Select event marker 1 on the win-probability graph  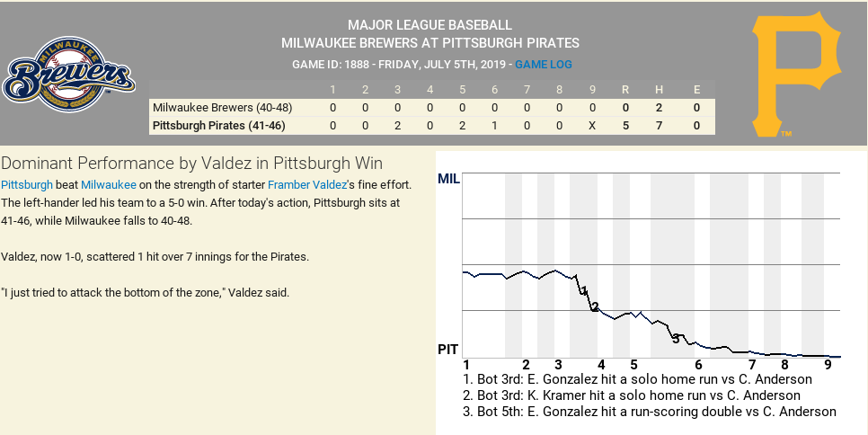click(x=584, y=290)
